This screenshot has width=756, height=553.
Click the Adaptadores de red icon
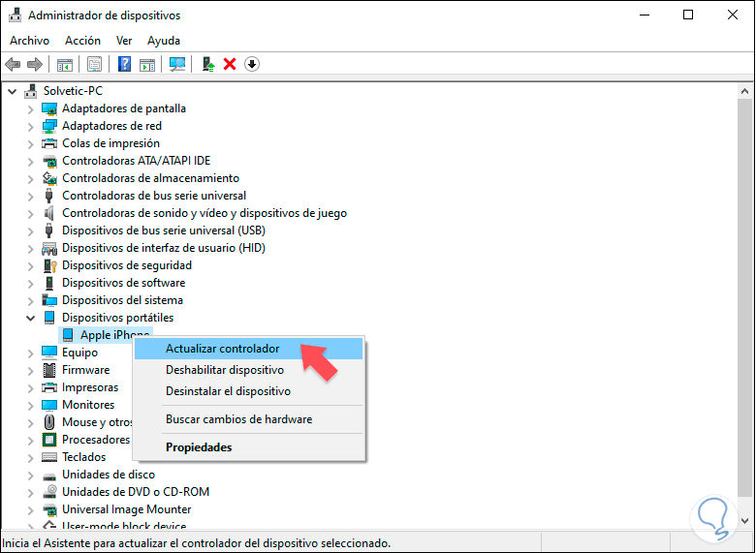click(49, 126)
